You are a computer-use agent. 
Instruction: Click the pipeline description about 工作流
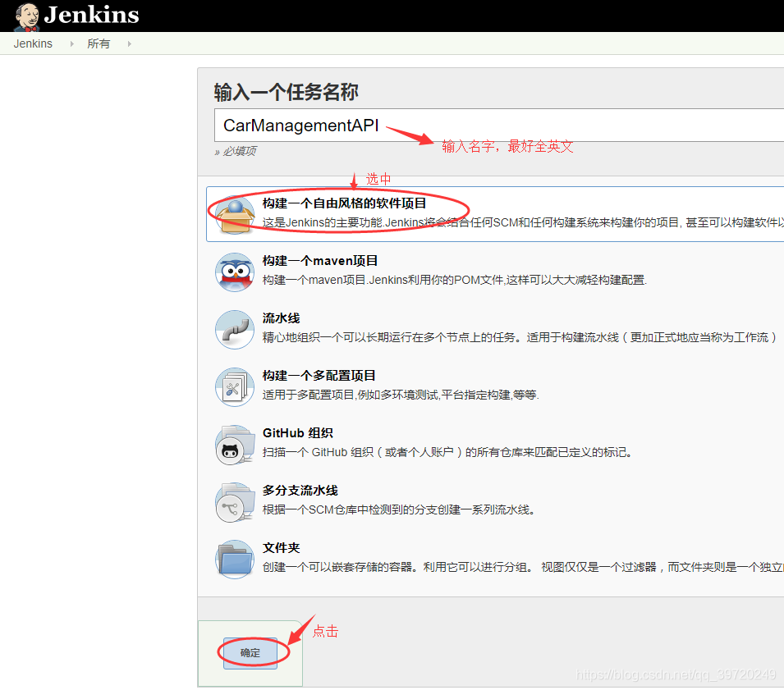520,337
